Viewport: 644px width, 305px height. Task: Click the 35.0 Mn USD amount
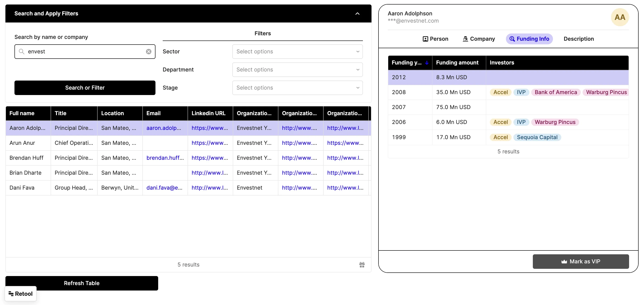click(453, 92)
